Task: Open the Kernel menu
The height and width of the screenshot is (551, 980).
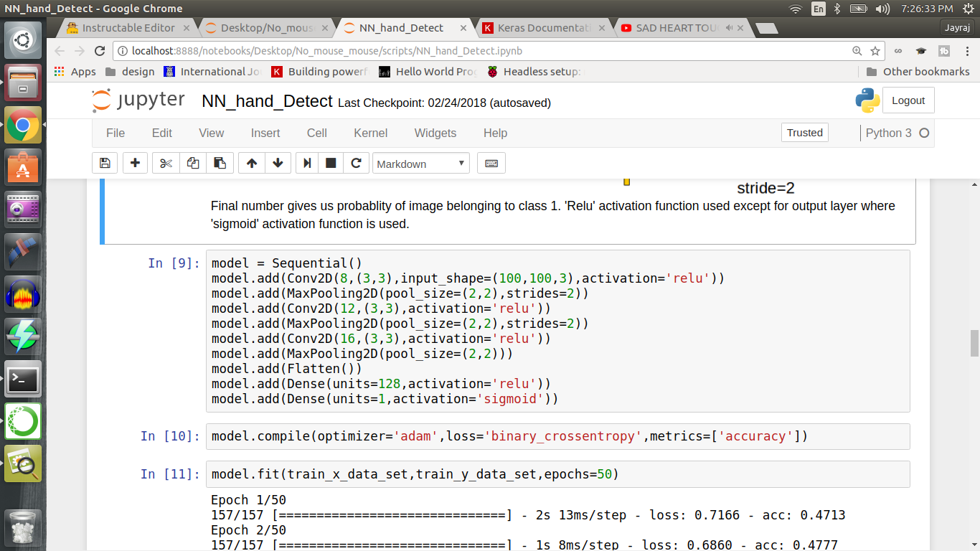Action: 371,133
